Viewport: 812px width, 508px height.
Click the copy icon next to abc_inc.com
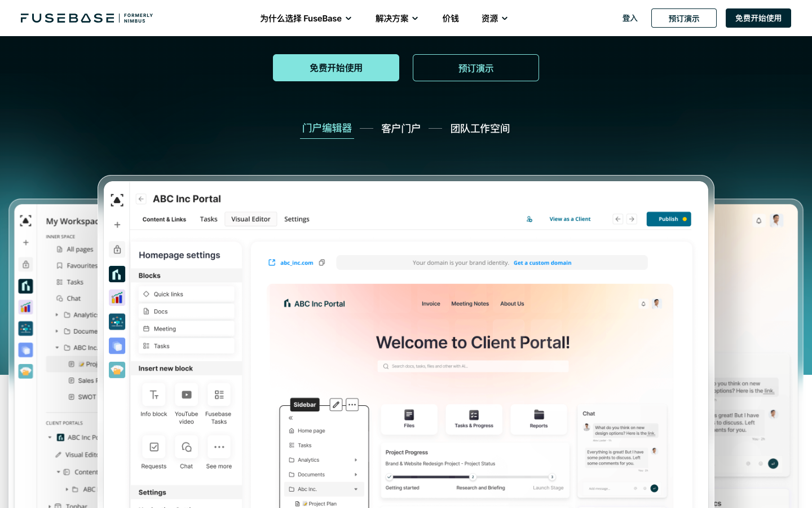[322, 262]
